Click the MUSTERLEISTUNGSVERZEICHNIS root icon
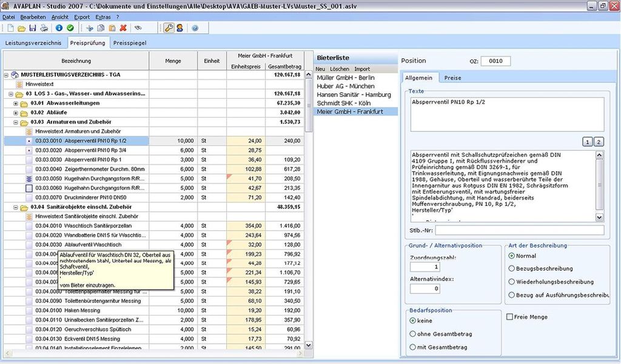Image resolution: width=621 pixels, height=364 pixels. 15,74
